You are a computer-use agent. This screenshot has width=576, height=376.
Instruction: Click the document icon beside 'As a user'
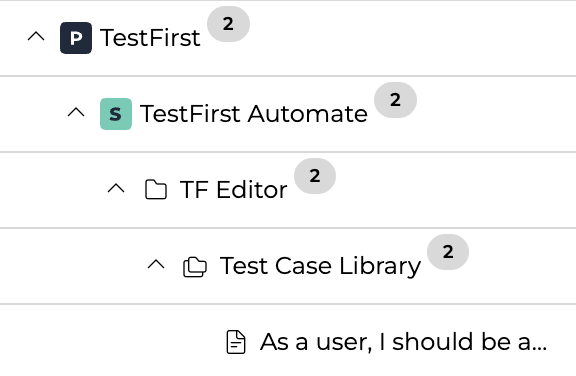(x=236, y=342)
